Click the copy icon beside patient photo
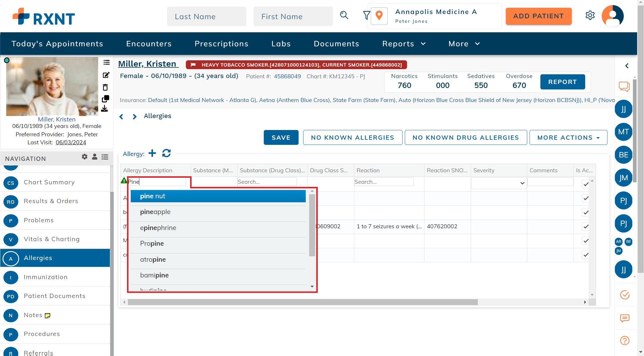 pos(105,99)
